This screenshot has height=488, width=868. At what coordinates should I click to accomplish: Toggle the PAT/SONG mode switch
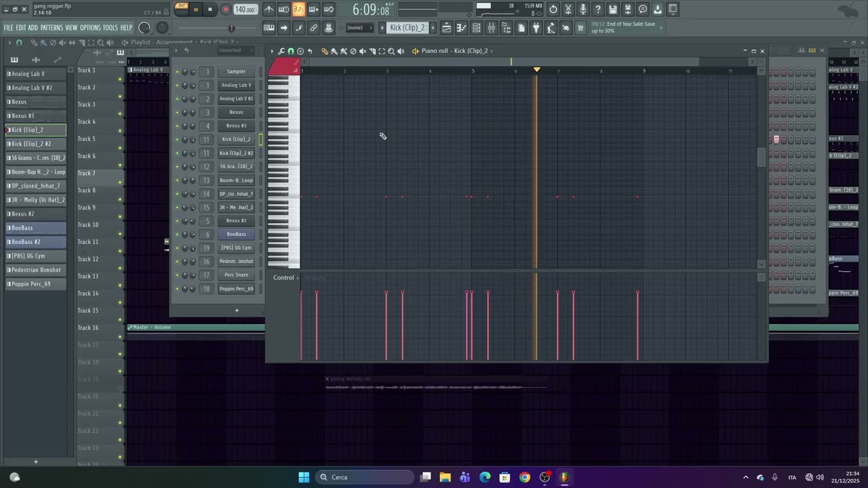pyautogui.click(x=181, y=9)
